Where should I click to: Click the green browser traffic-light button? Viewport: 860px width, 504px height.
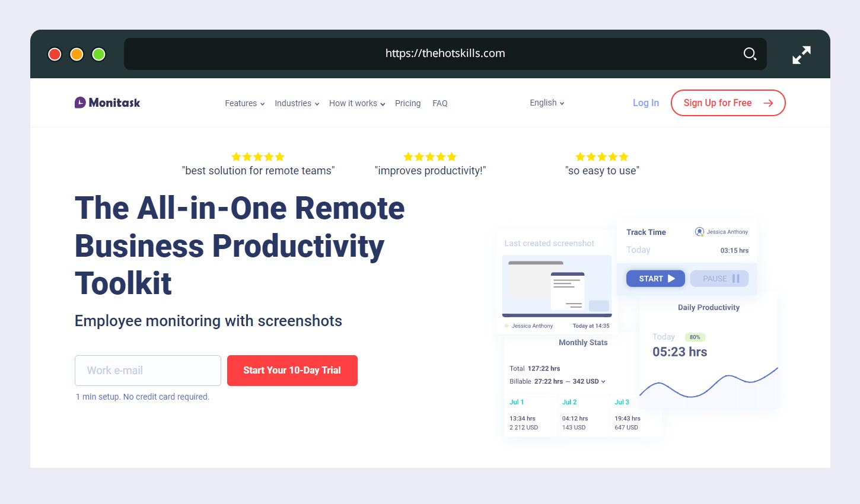98,54
